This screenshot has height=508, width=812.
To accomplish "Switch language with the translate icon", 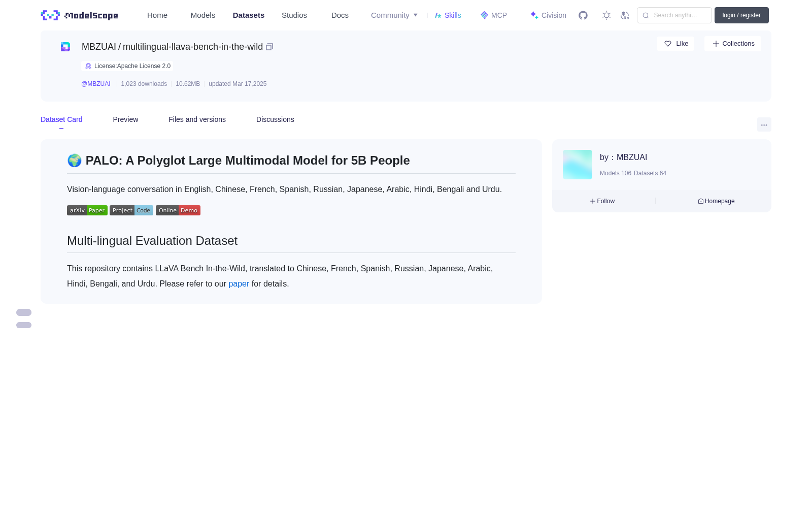I will tap(625, 15).
